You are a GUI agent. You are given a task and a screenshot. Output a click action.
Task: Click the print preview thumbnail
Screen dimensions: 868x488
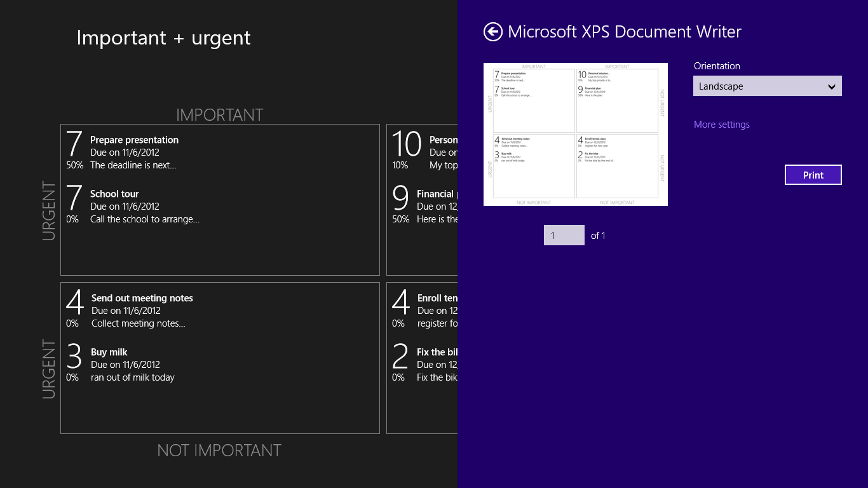tap(575, 134)
